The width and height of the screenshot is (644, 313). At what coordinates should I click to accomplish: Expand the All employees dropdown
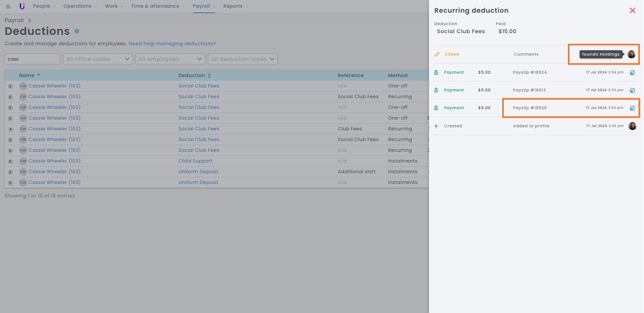point(170,59)
